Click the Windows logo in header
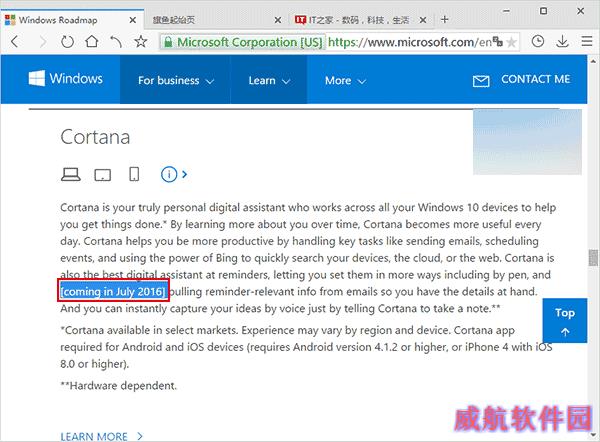 (x=65, y=78)
